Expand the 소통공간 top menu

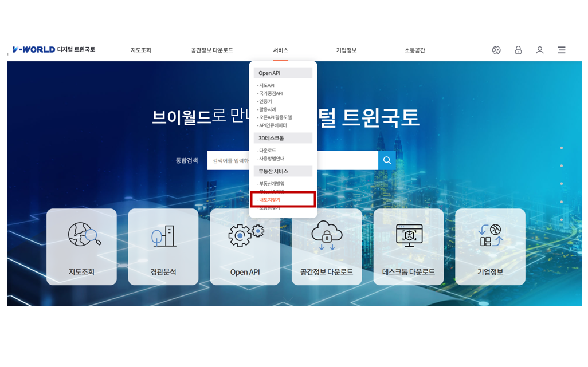click(x=415, y=50)
